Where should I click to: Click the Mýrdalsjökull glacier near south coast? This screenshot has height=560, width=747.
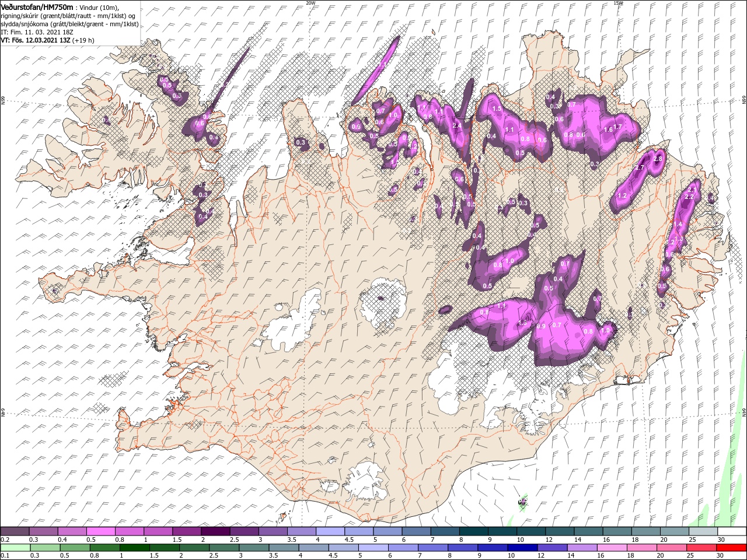click(x=365, y=481)
